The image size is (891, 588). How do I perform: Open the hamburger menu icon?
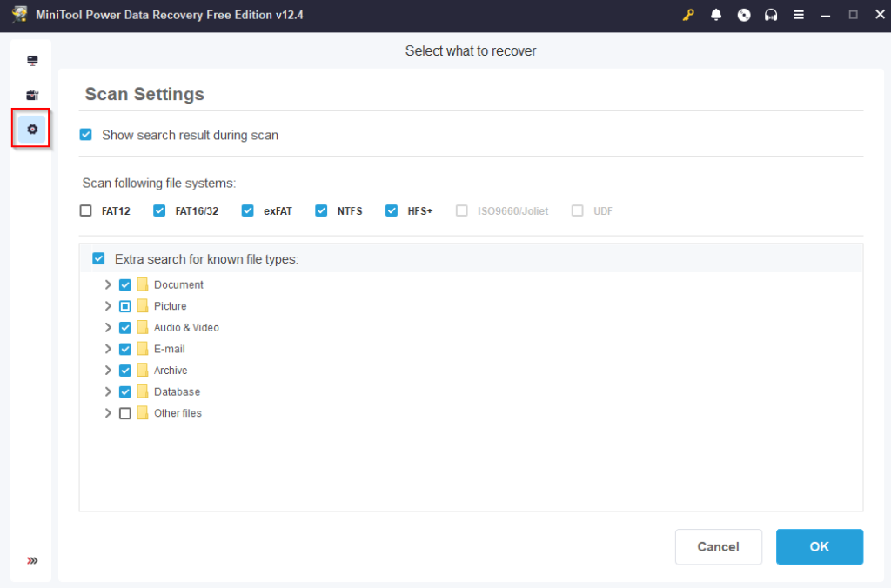click(x=799, y=16)
